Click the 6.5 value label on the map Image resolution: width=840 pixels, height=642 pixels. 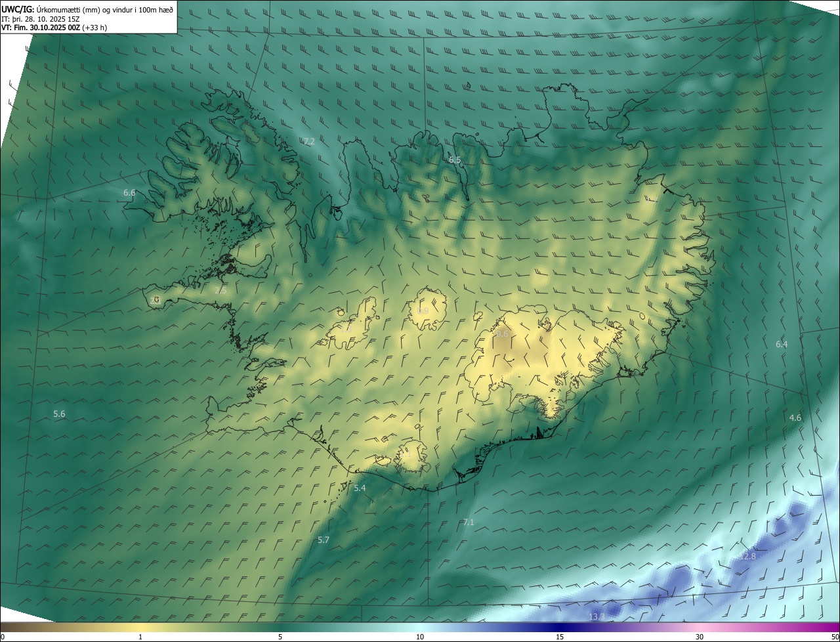click(x=455, y=160)
